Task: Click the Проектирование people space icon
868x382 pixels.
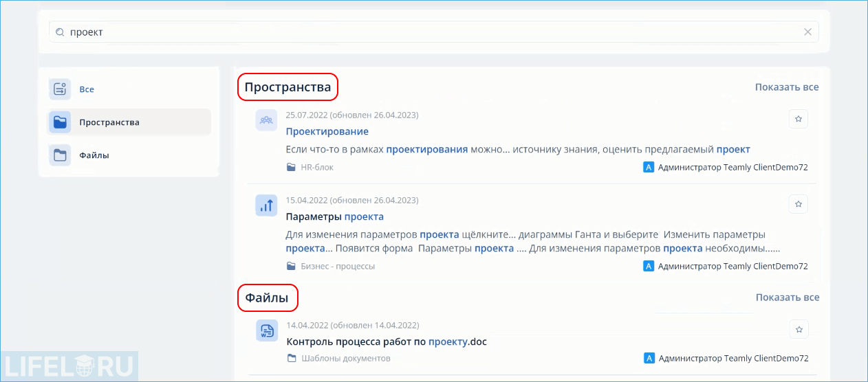Action: [266, 120]
